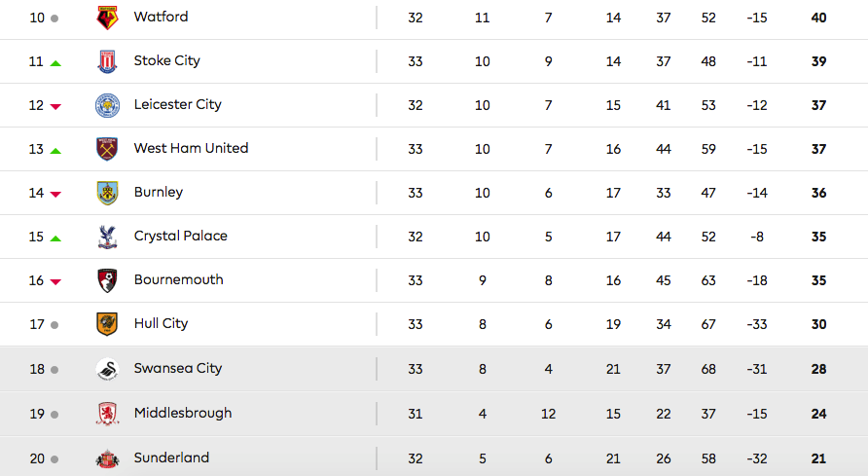Click Hull City's grey no-change dot
This screenshot has height=476, width=868.
pyautogui.click(x=54, y=325)
